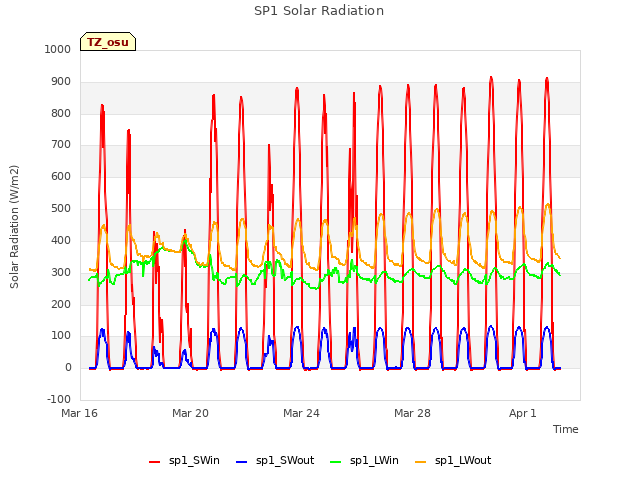The image size is (640, 480).
Task: Click the Mar 20 x-axis label
Action: point(190,413)
